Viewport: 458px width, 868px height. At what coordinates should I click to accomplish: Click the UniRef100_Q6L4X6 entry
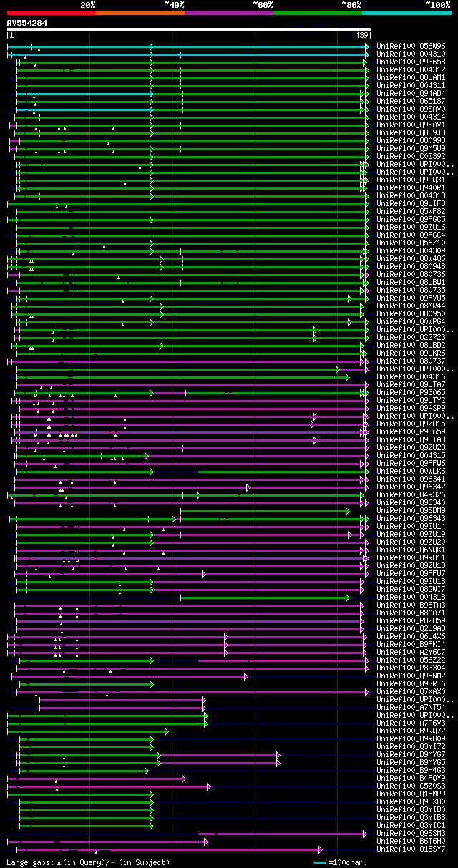click(x=411, y=636)
